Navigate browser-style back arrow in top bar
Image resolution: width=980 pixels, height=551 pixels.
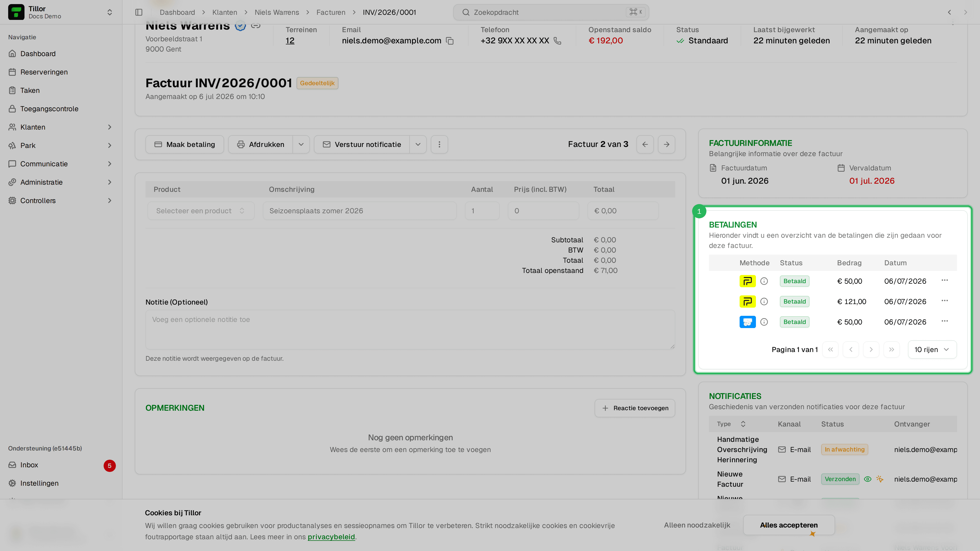pos(950,12)
